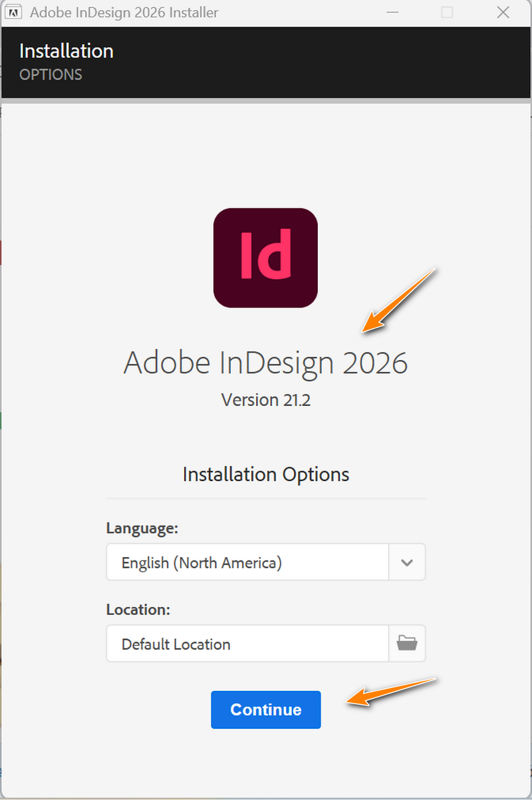Click the 'Version 21.2' text

click(x=265, y=400)
